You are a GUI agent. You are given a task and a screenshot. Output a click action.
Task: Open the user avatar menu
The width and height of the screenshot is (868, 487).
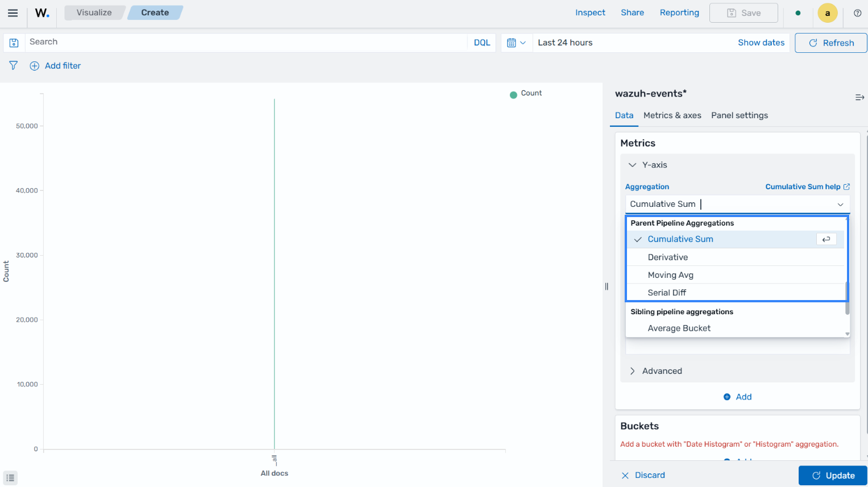coord(828,13)
